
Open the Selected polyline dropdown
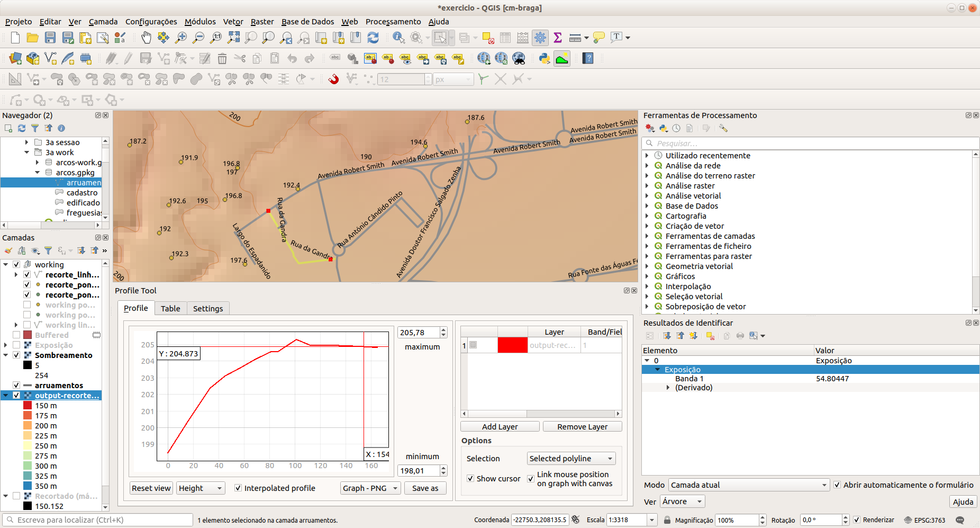point(571,459)
